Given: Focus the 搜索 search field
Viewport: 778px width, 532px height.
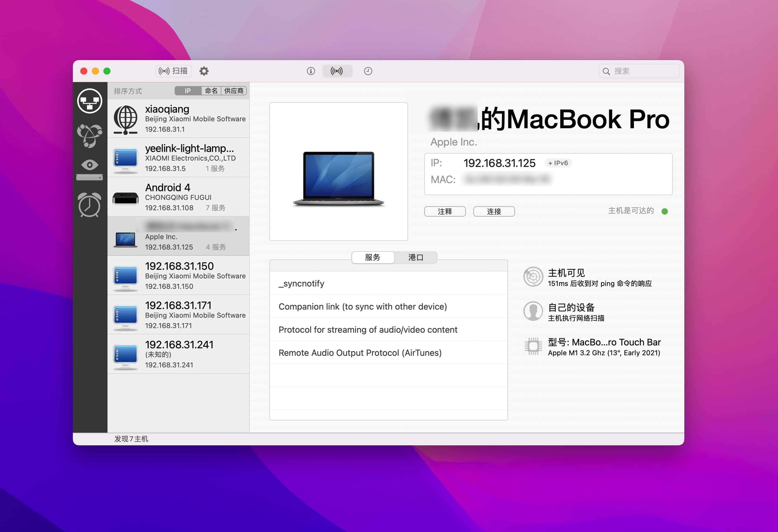Looking at the screenshot, I should [x=639, y=71].
